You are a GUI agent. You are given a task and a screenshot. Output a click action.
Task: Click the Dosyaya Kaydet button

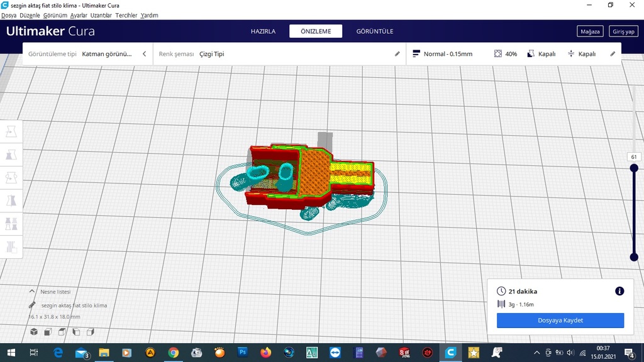click(559, 321)
